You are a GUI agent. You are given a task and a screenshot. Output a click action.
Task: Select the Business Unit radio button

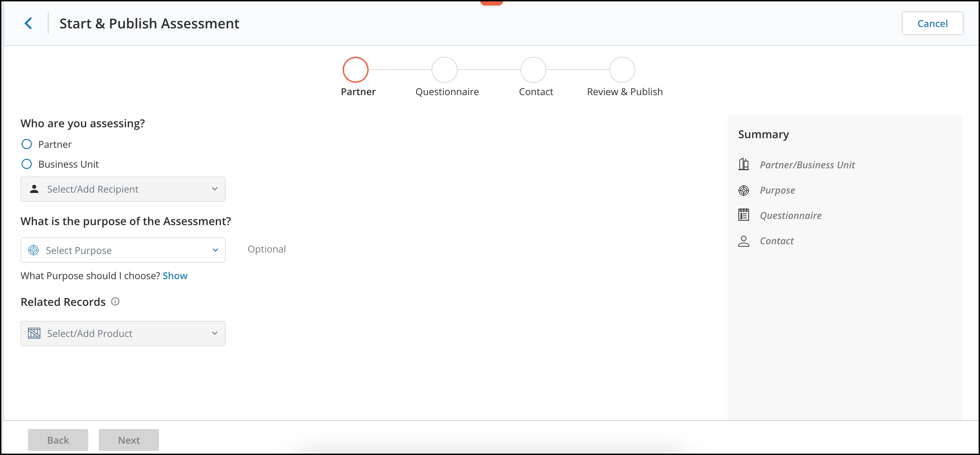click(27, 164)
